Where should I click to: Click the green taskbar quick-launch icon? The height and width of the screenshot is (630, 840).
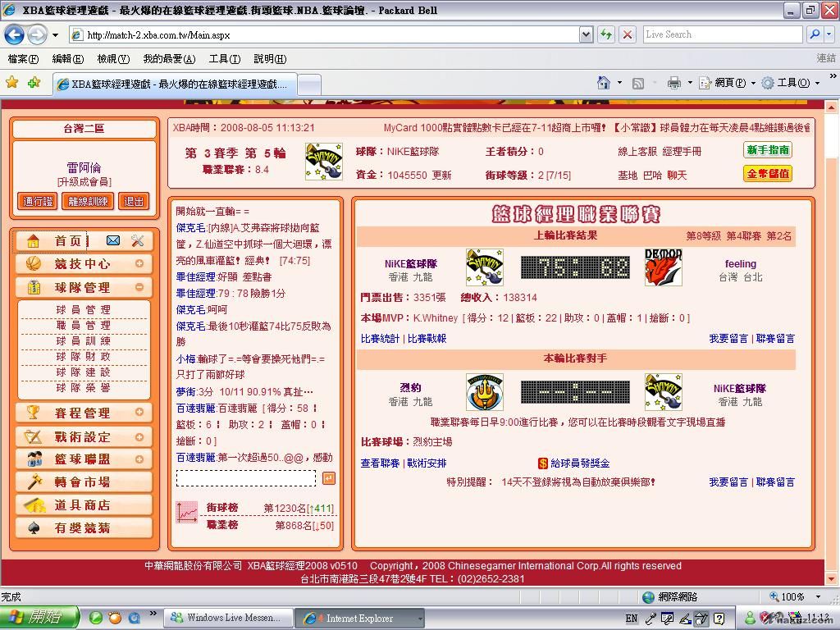[x=95, y=618]
